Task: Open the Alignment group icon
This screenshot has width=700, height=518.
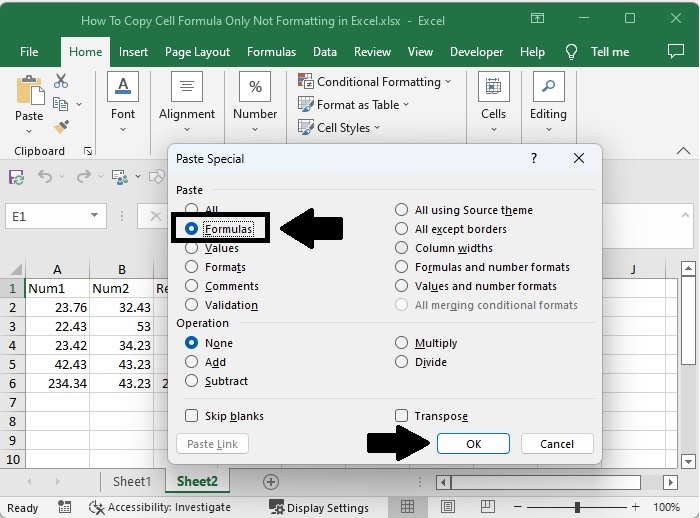Action: coord(187,86)
